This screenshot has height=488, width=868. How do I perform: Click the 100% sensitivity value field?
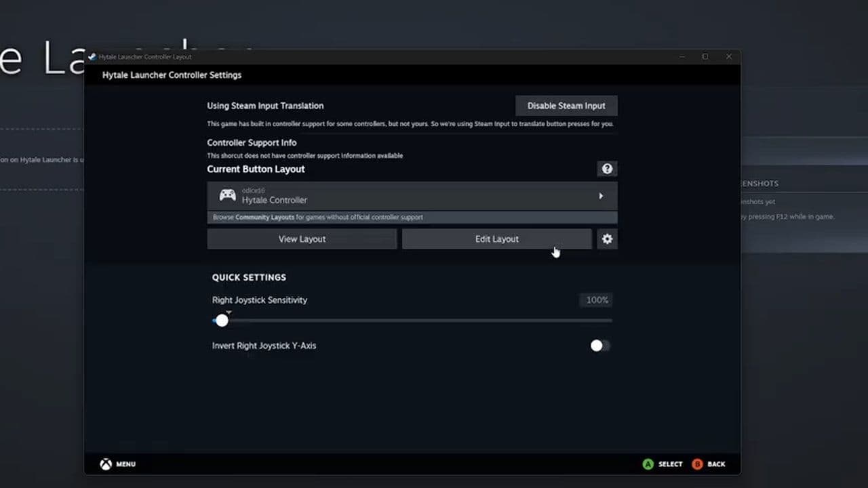click(596, 300)
